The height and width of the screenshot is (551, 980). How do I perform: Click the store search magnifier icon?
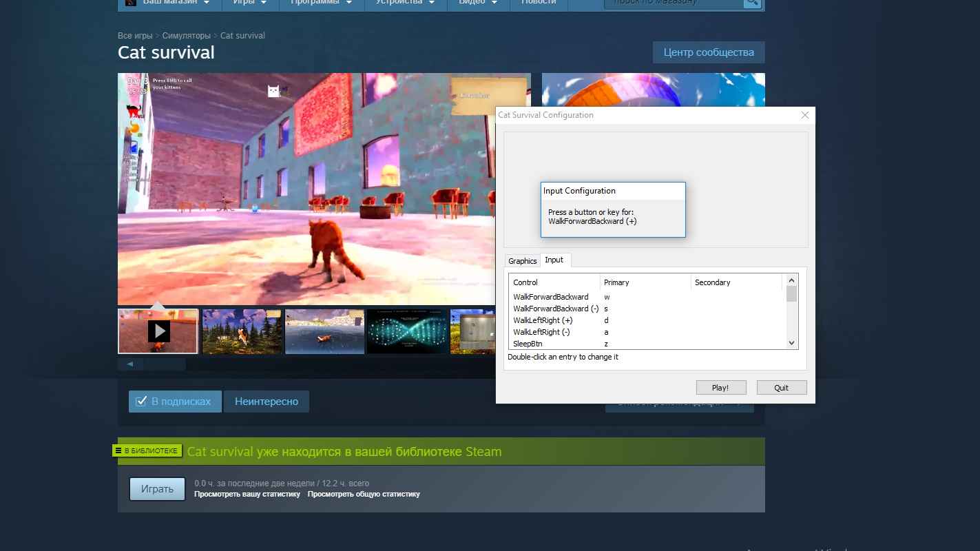click(x=752, y=3)
